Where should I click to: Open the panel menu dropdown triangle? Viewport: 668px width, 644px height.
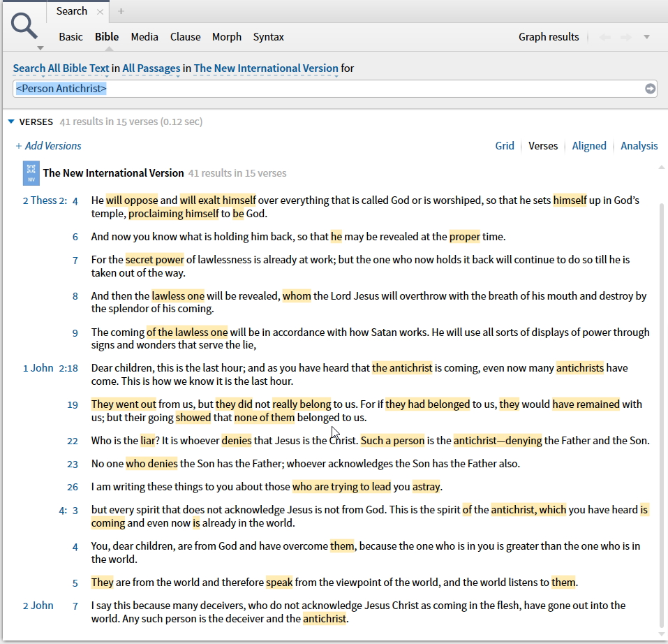pos(646,37)
